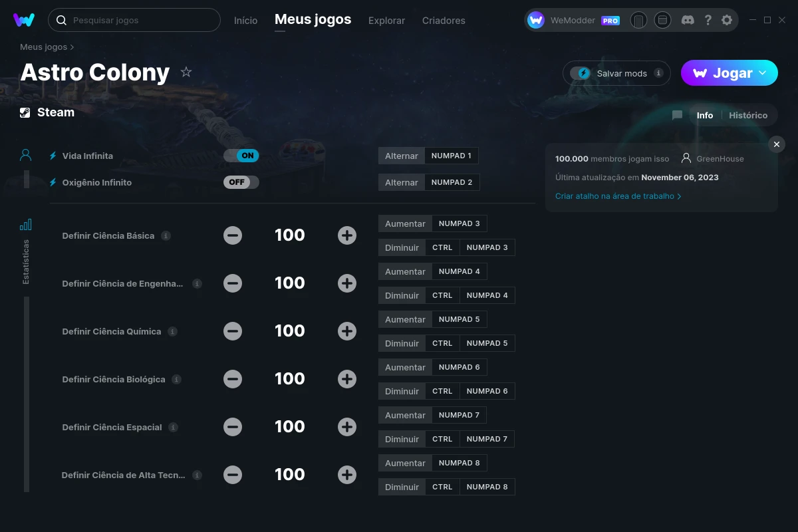Switch to the Info tab

(705, 115)
